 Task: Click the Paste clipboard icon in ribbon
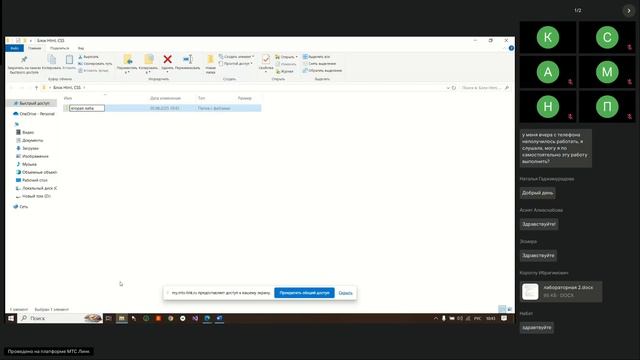pos(69,60)
